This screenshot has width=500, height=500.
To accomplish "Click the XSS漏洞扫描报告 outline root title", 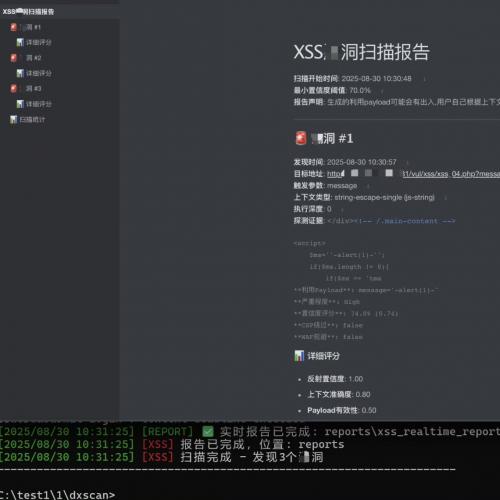I will (28, 12).
